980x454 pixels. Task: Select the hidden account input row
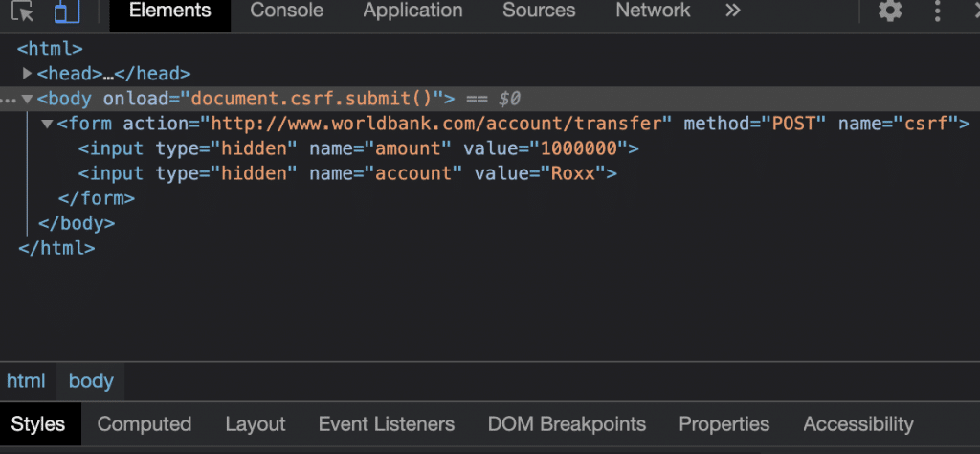347,174
